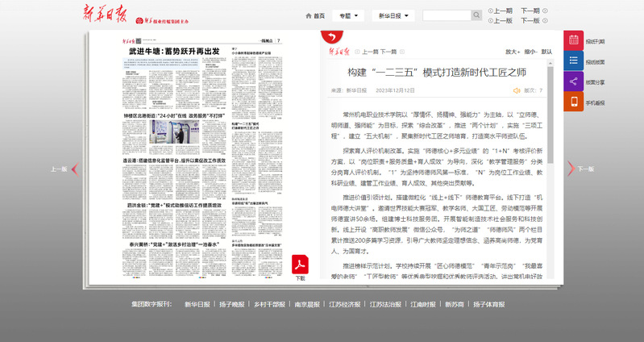This screenshot has height=342, width=644.
Task: Open the blue page list icon
Action: (574, 60)
